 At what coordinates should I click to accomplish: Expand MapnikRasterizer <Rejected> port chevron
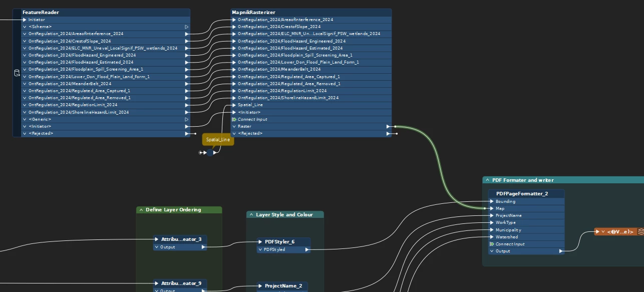(x=234, y=134)
